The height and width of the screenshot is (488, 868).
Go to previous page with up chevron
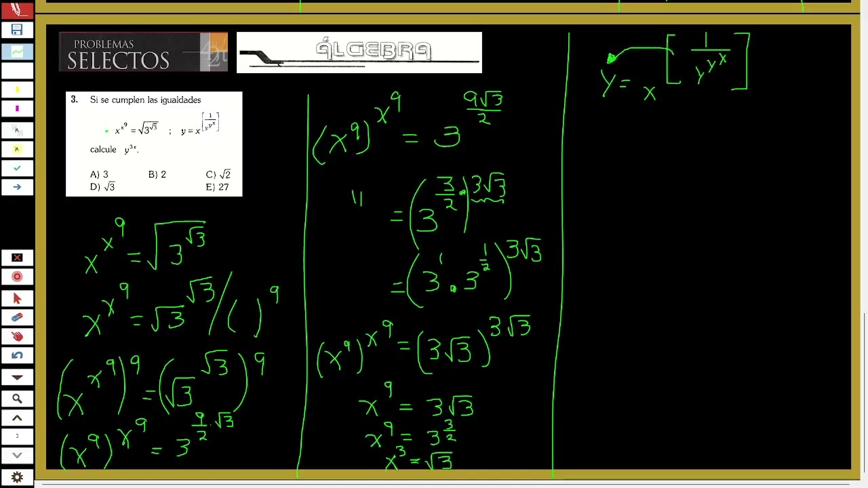pos(17,418)
